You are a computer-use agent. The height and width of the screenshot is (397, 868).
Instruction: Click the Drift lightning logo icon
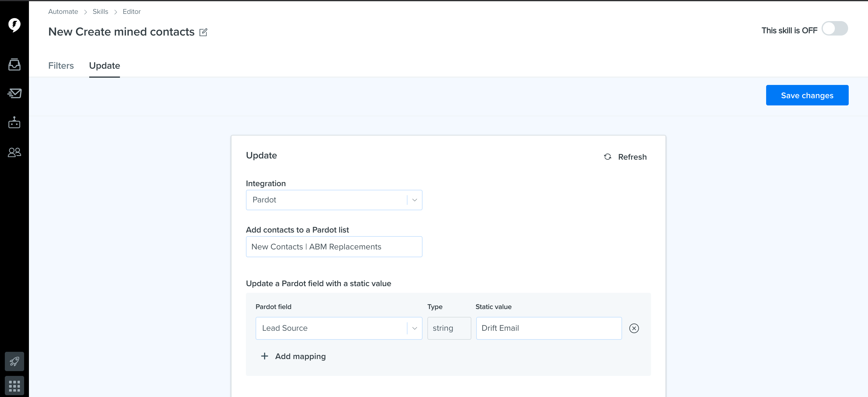point(14,25)
